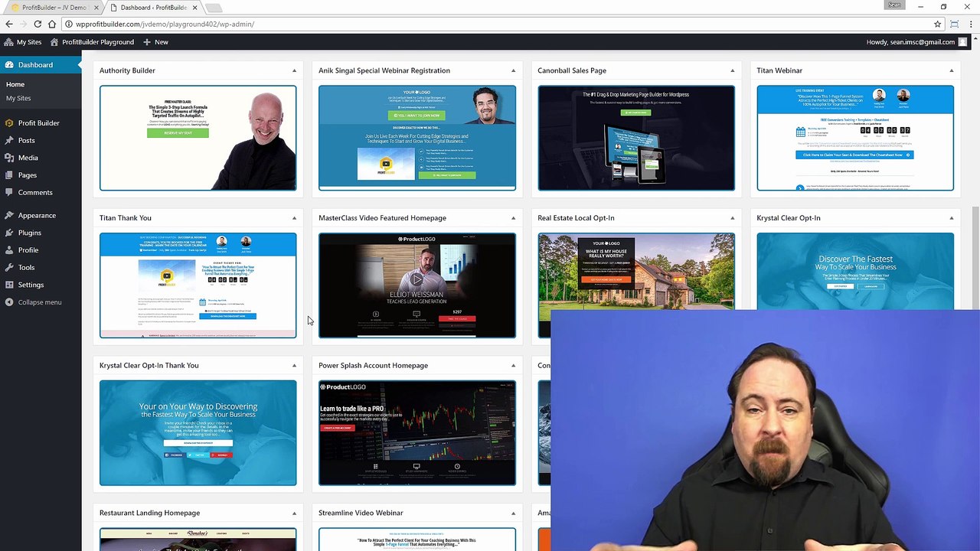Click the Comments bubble icon

coord(9,192)
